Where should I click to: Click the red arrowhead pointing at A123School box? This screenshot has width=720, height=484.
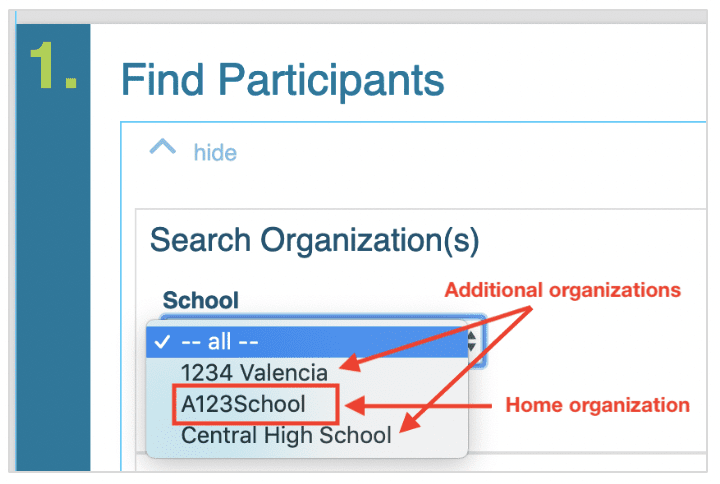(x=350, y=405)
